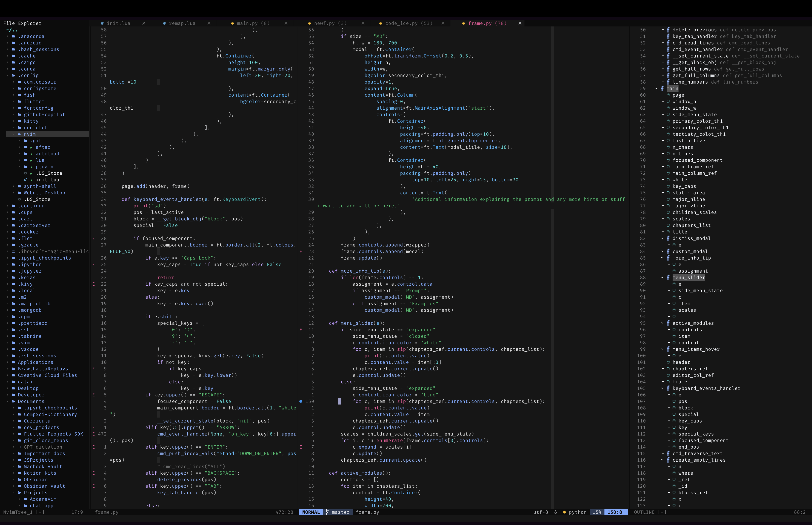Click the folder icon beside kitty
This screenshot has width=812, height=525.
pos(19,121)
